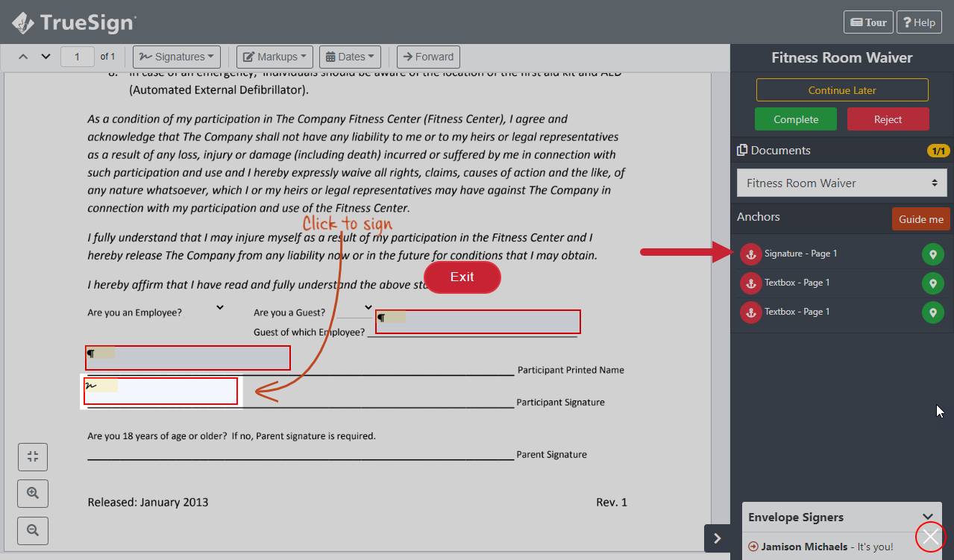Viewport: 954px width, 560px height.
Task: Collapse the Envelope Signers section
Action: point(928,516)
